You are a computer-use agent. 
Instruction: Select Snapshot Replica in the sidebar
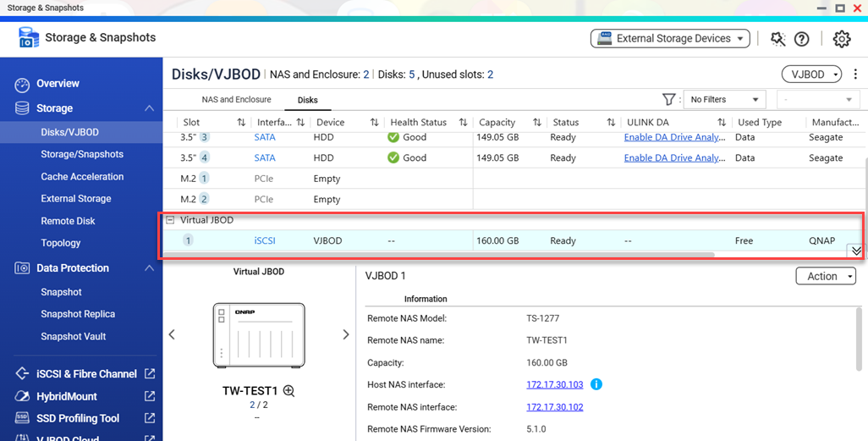78,314
